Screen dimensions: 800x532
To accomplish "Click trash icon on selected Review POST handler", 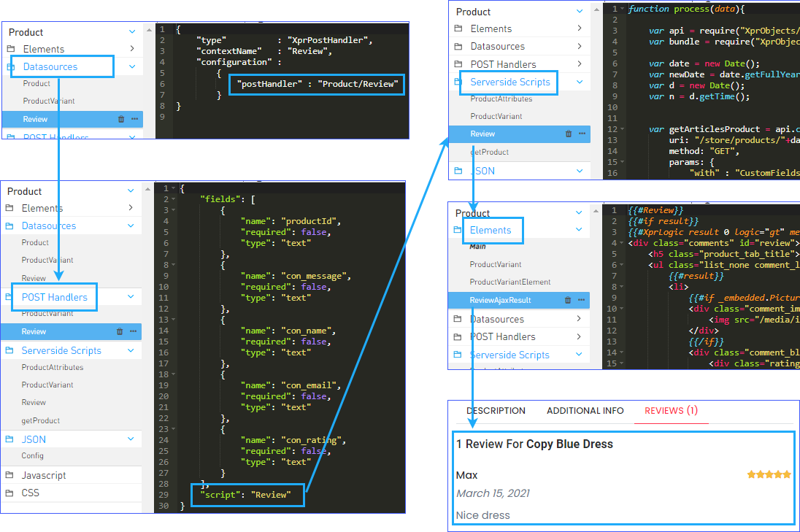I will (120, 331).
